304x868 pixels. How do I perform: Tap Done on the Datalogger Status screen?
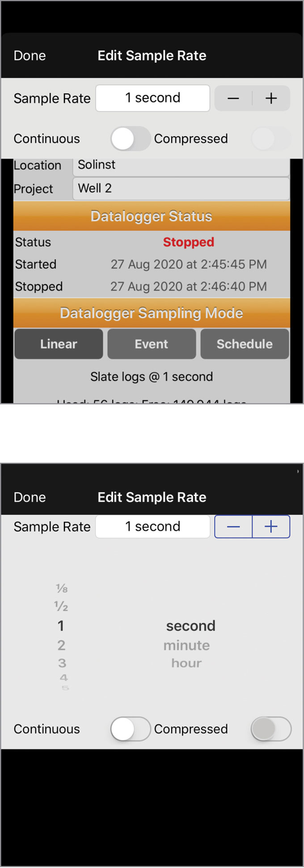point(30,55)
